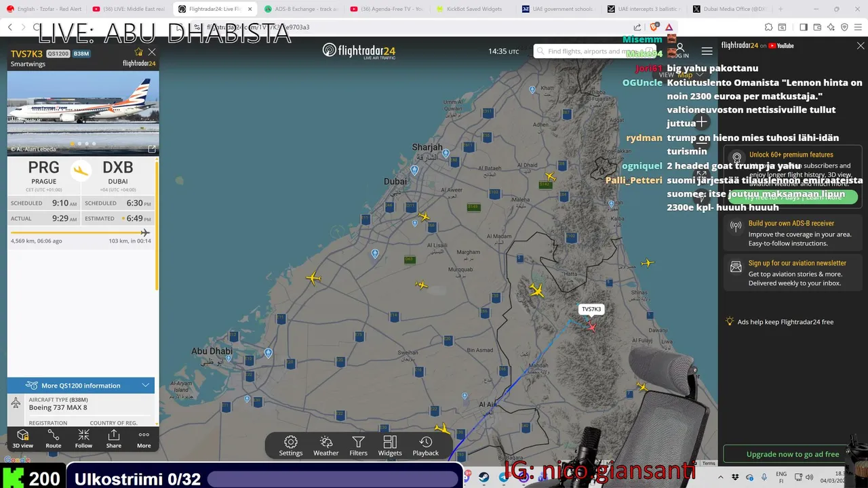Image resolution: width=868 pixels, height=488 pixels.
Task: Close the TVS7K3 flight panel
Action: pos(152,52)
